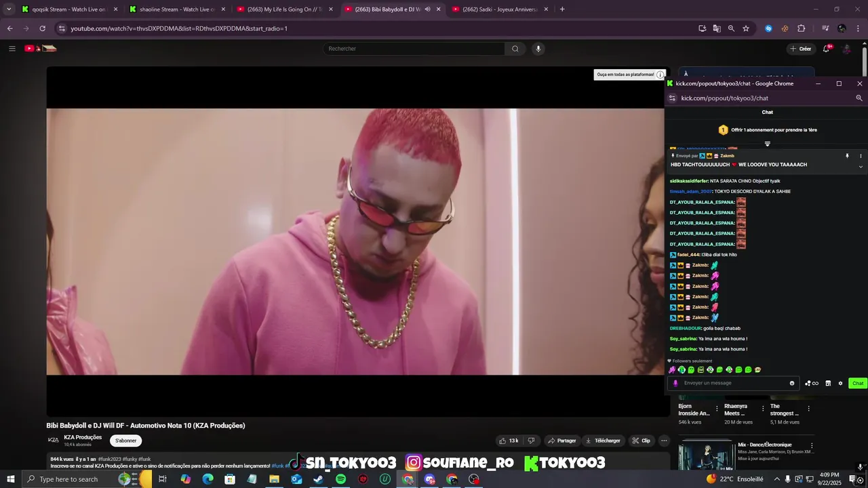Open options for Mix Dance/Électronique

812,446
